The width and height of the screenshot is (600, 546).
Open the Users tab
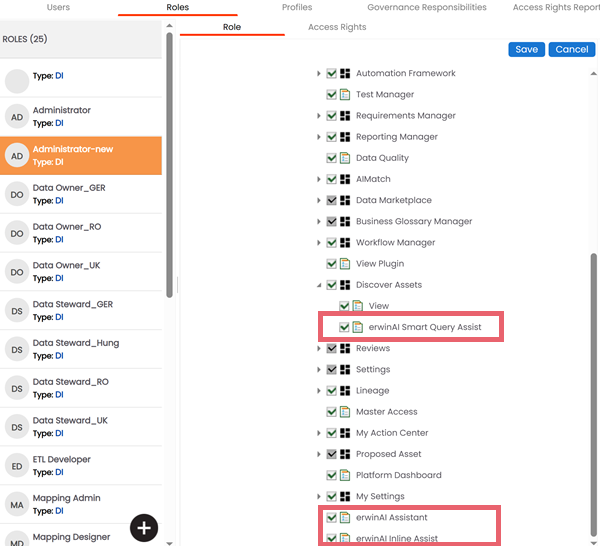pyautogui.click(x=58, y=7)
